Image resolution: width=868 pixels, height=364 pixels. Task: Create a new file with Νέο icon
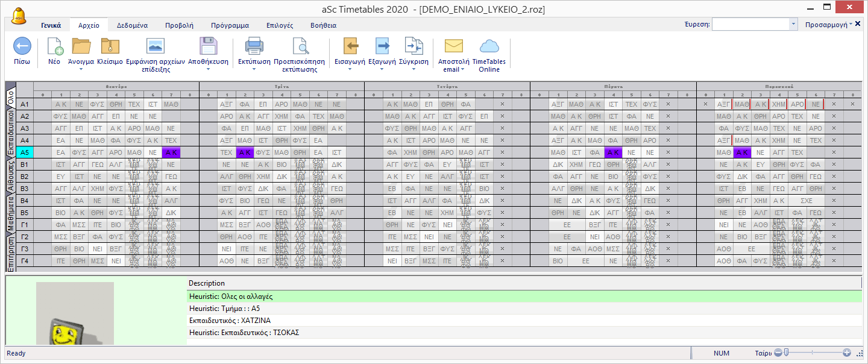(54, 46)
